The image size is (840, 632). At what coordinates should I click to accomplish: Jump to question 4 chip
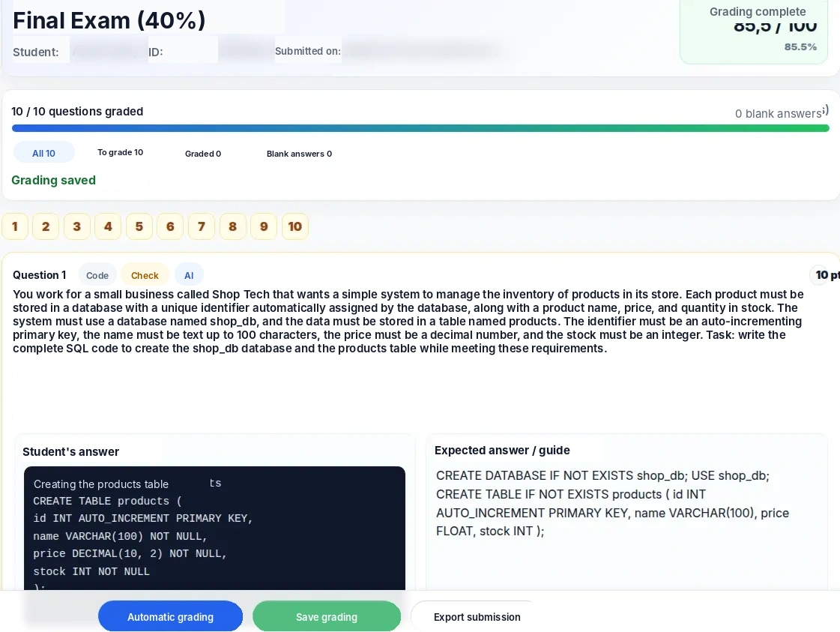click(x=108, y=226)
